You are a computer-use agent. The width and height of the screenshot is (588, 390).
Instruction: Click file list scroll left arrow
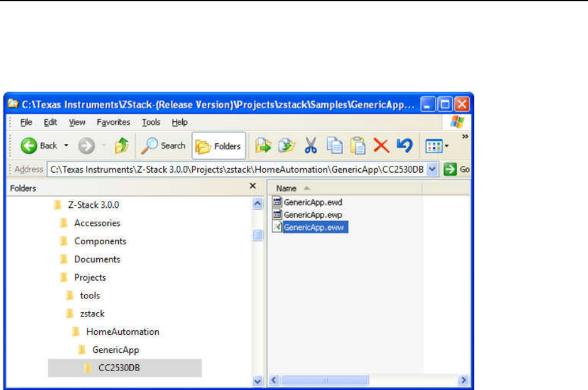tap(274, 380)
